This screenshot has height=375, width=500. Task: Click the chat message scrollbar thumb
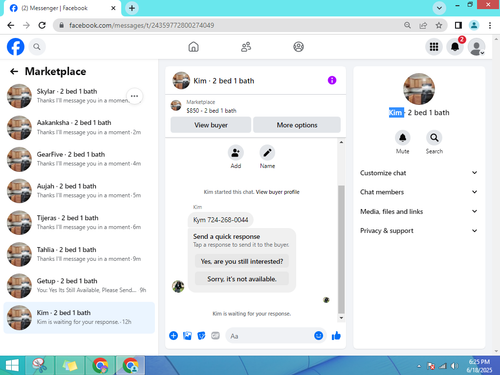point(341,249)
